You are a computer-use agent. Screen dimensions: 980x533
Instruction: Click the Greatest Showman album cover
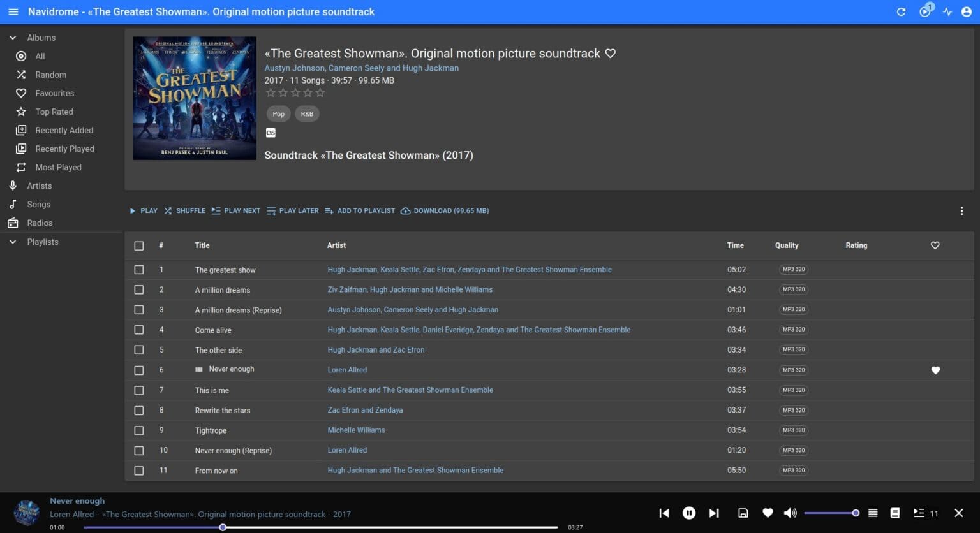pyautogui.click(x=194, y=98)
